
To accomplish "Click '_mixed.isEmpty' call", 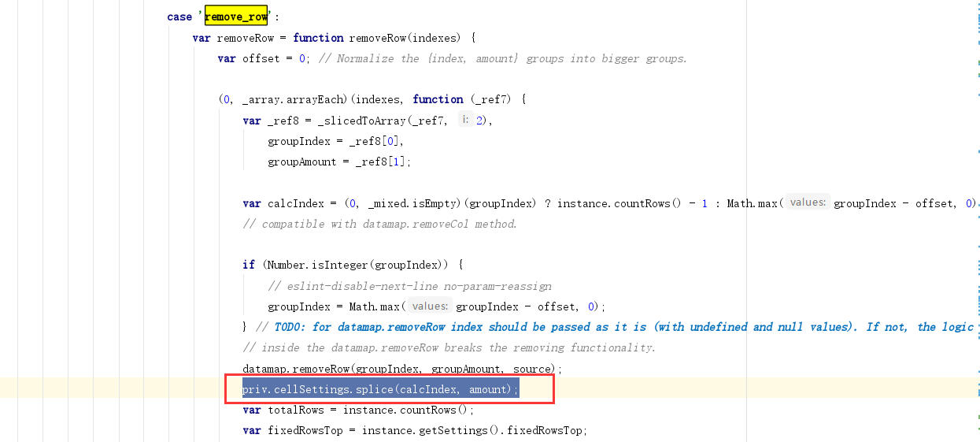I will (411, 203).
